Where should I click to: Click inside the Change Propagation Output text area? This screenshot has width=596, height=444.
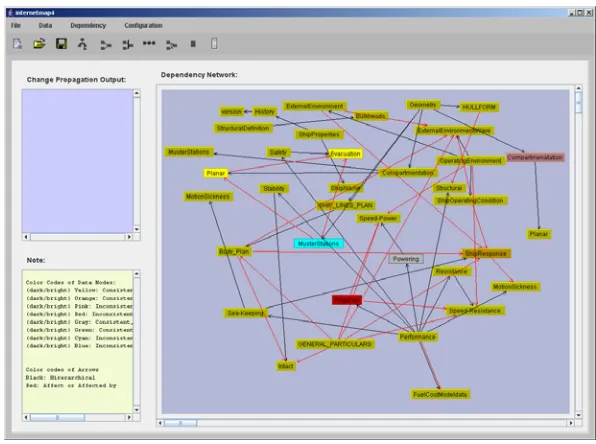78,161
